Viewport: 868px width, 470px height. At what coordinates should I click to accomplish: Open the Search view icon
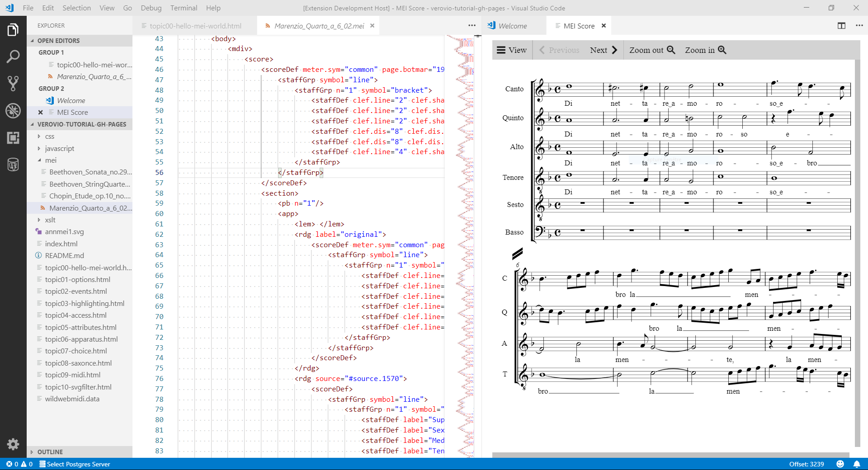click(13, 56)
